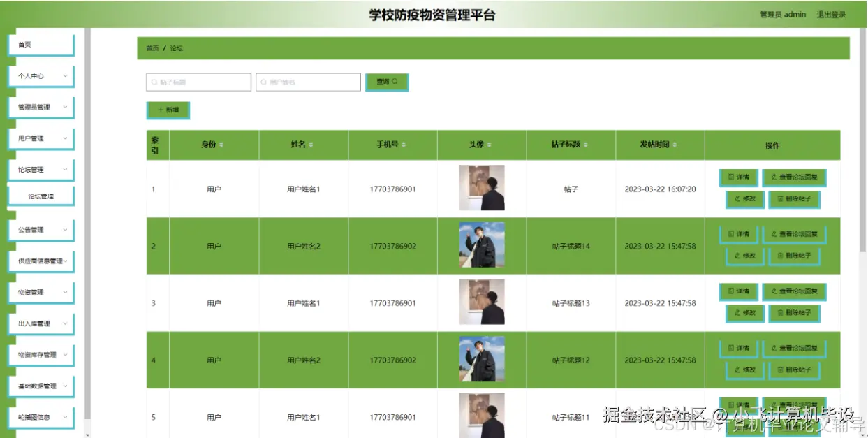Image resolution: width=868 pixels, height=438 pixels.
Task: Click 修改 for 帖子标题14
Action: (x=745, y=256)
